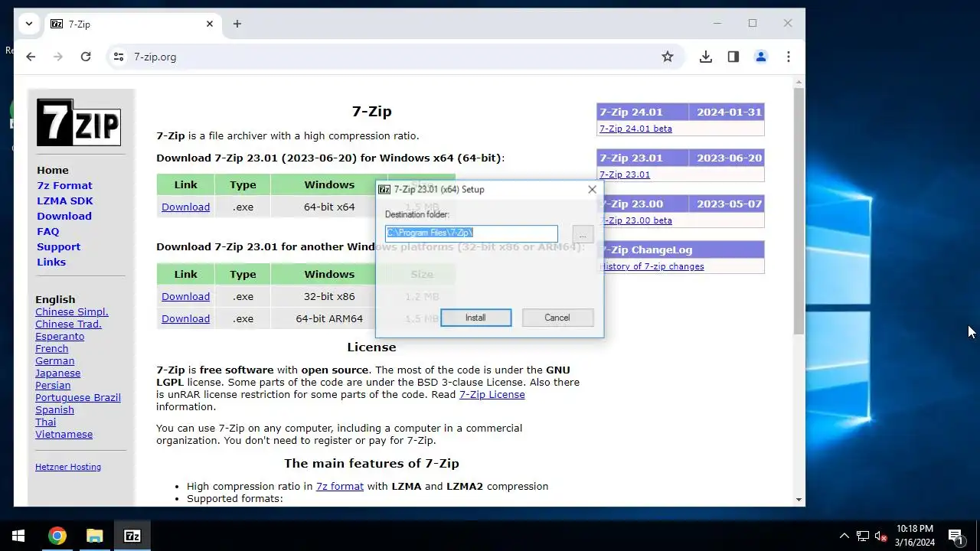Download the 64-bit x64 exe

click(185, 207)
